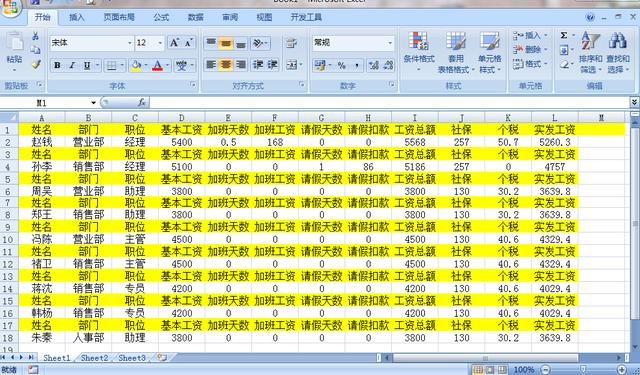Viewport: 640px width, 375px height.
Task: Toggle Bold formatting button
Action: (58, 65)
